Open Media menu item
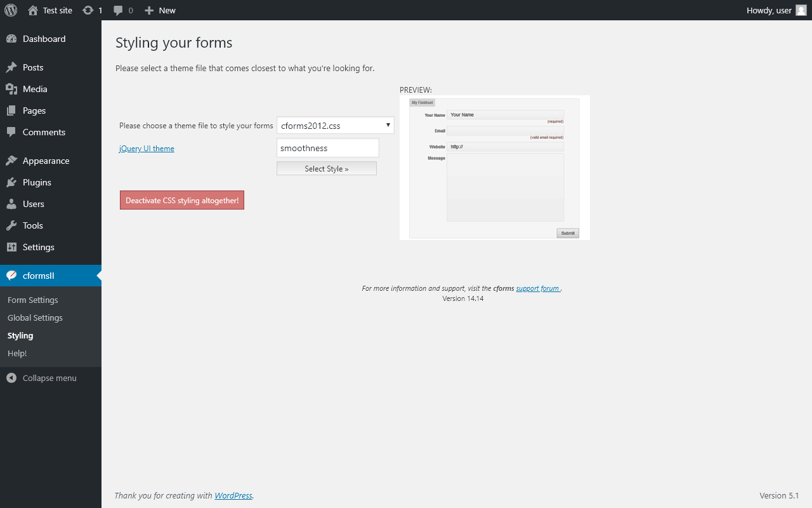Viewport: 812px width, 508px height. (51, 89)
